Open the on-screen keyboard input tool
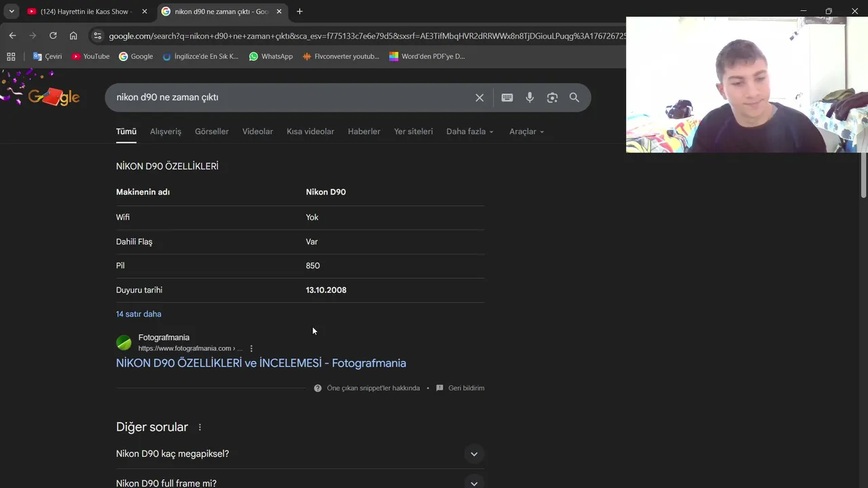Image resolution: width=868 pixels, height=488 pixels. point(507,98)
